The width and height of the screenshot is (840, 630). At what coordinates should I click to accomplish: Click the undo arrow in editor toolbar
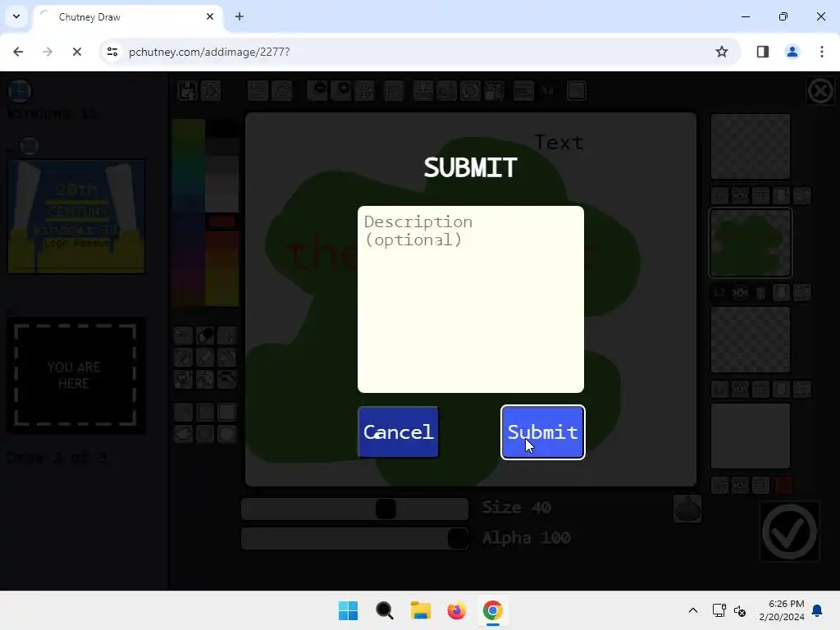(x=258, y=90)
